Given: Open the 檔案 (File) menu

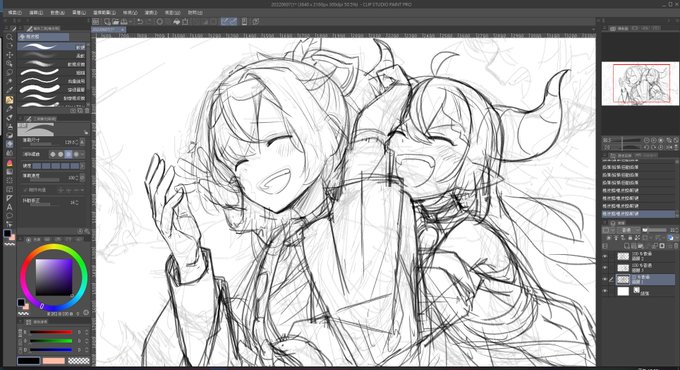Looking at the screenshot, I should click(x=14, y=13).
